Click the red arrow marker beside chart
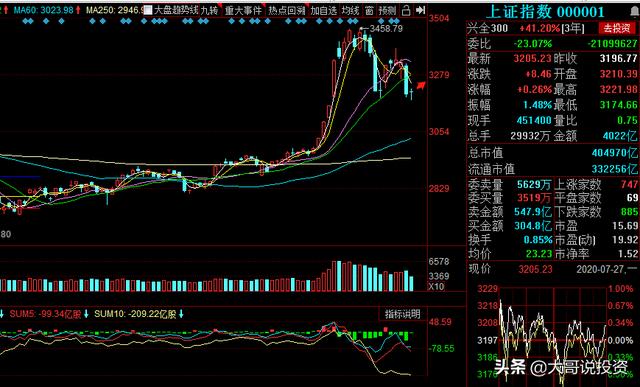This screenshot has width=640, height=387. click(x=421, y=85)
